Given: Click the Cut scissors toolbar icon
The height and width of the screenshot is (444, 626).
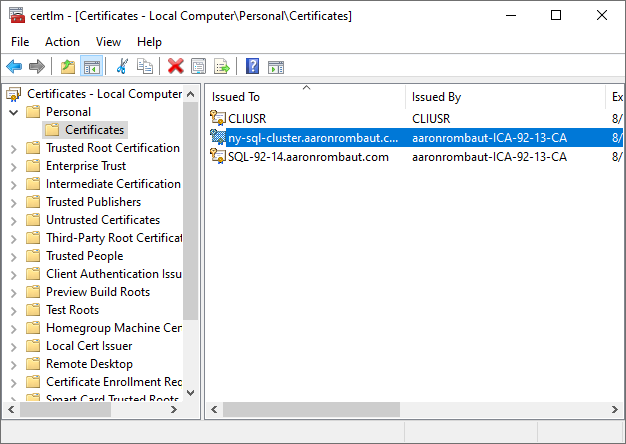Looking at the screenshot, I should (122, 66).
